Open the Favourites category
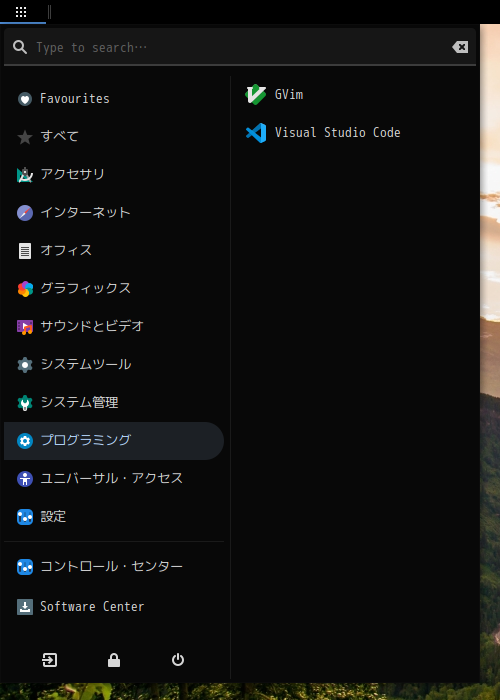Image resolution: width=500 pixels, height=700 pixels. pyautogui.click(x=114, y=99)
